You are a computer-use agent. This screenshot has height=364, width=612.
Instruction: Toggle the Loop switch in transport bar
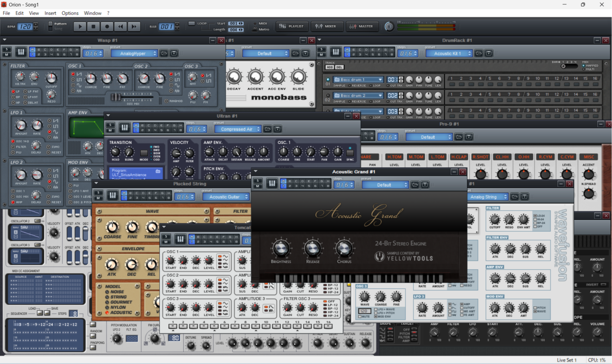[x=192, y=23]
